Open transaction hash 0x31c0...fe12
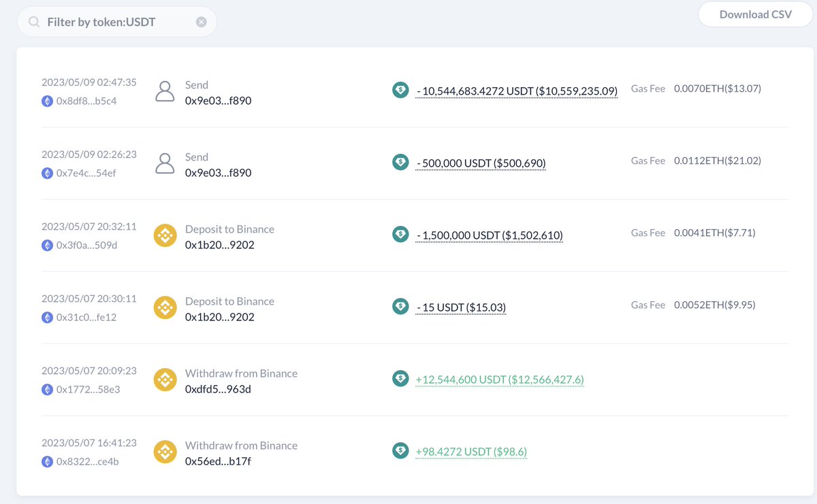This screenshot has width=817, height=504. [86, 317]
